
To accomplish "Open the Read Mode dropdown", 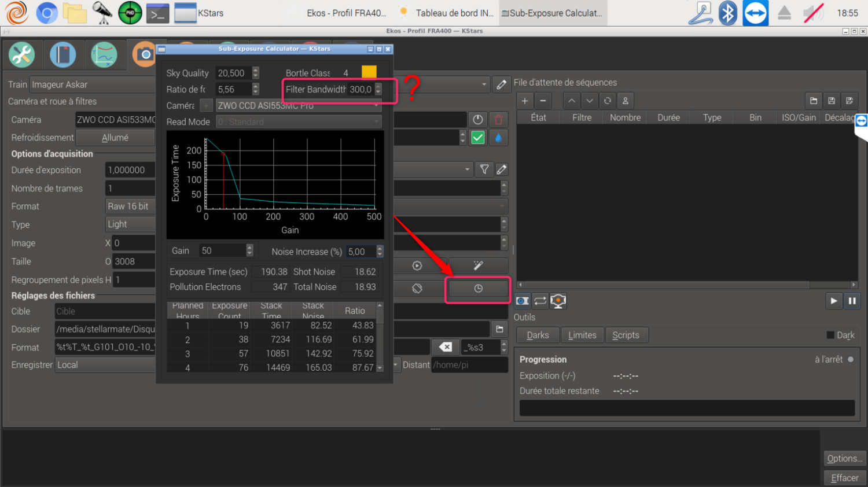I will click(299, 122).
